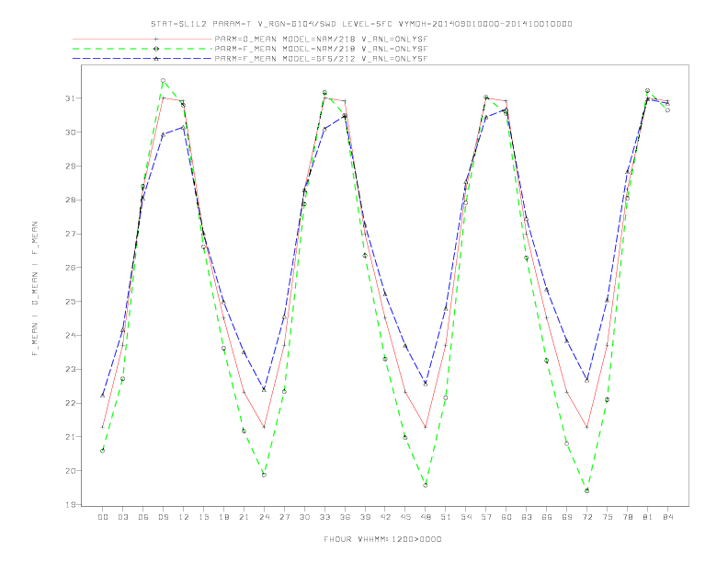The height and width of the screenshot is (563, 728).
Task: Click the x-axis tick label 72
Action: pyautogui.click(x=586, y=517)
